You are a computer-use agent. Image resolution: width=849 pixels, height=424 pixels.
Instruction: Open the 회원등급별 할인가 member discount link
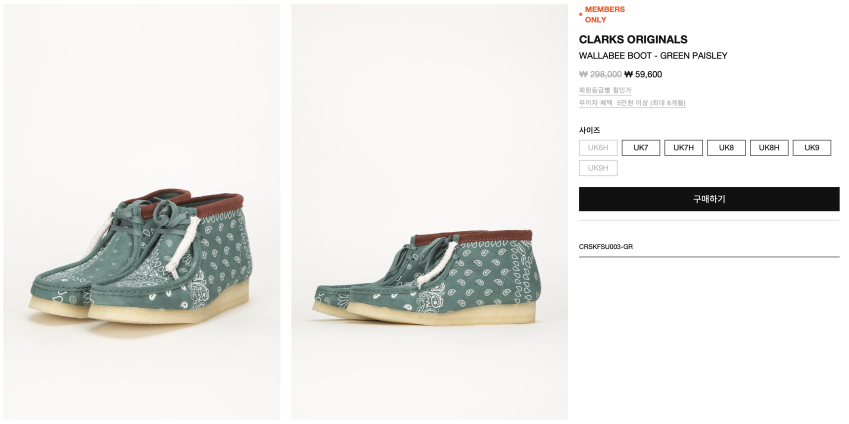pyautogui.click(x=605, y=90)
